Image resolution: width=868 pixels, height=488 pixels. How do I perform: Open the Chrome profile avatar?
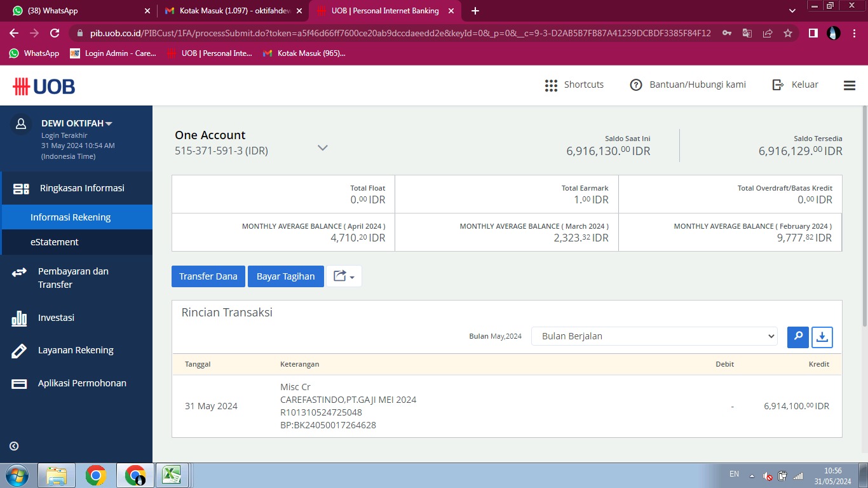coord(834,33)
